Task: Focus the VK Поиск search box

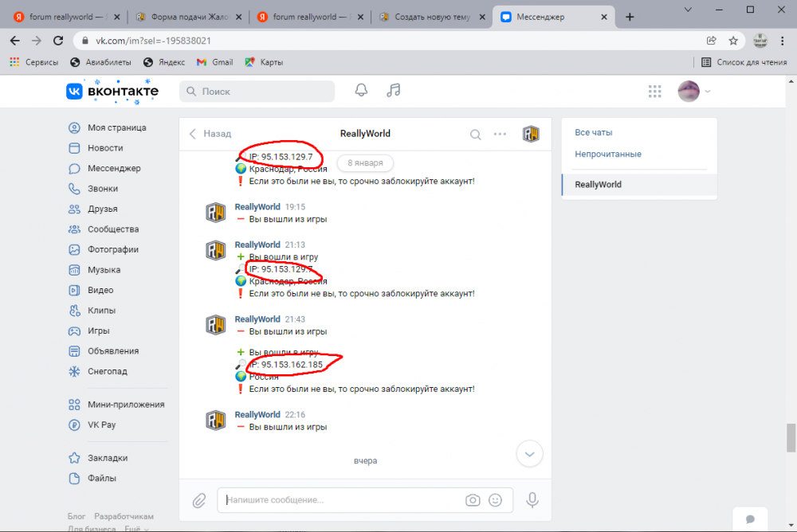Action: tap(257, 92)
